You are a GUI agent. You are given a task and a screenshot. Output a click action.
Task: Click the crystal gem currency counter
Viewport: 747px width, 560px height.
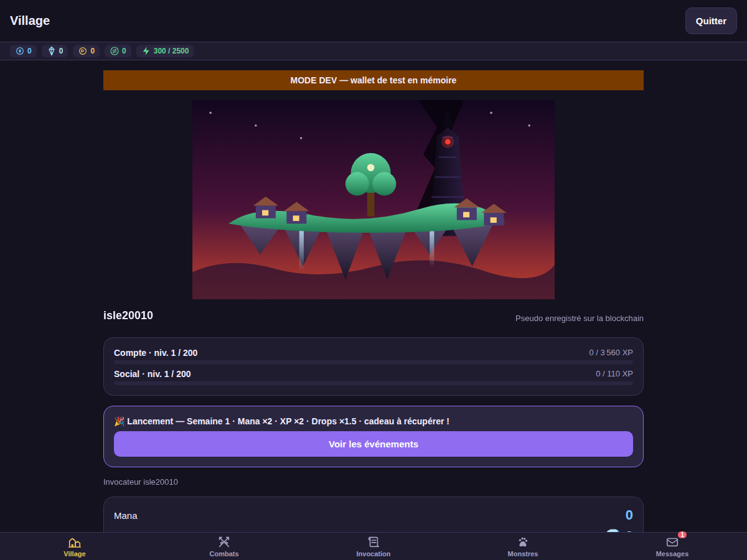tap(55, 51)
